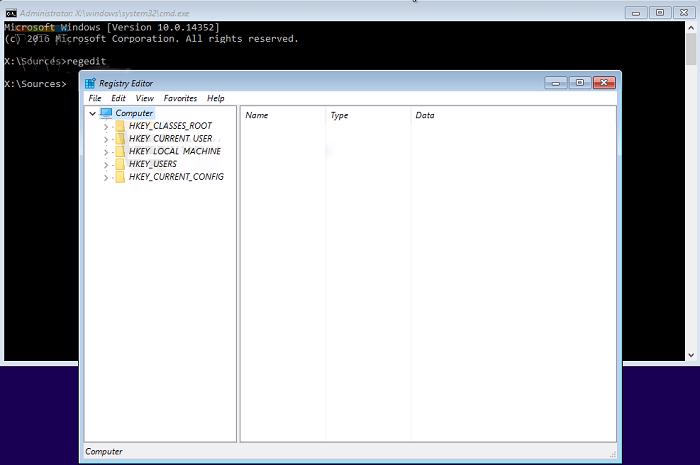The width and height of the screenshot is (700, 465).
Task: Click the HKEY_CURRENT_USER folder icon
Action: [x=120, y=139]
